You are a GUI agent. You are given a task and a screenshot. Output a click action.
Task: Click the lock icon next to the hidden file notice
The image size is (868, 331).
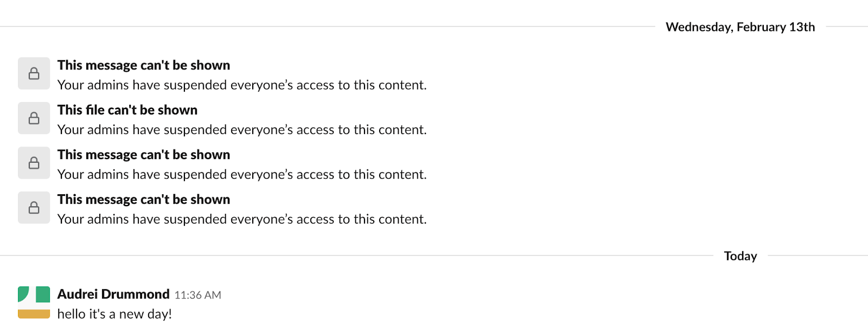[34, 118]
